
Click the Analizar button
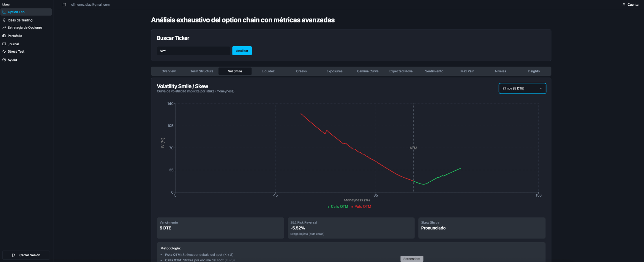click(x=242, y=51)
